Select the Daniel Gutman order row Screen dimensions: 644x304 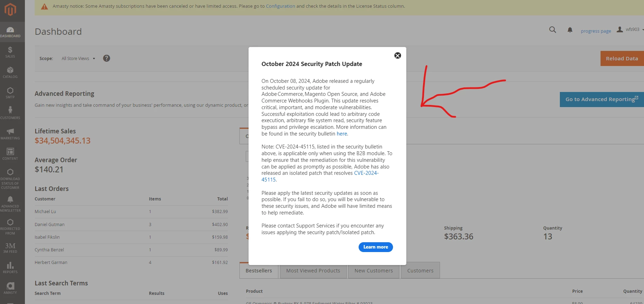pyautogui.click(x=131, y=225)
